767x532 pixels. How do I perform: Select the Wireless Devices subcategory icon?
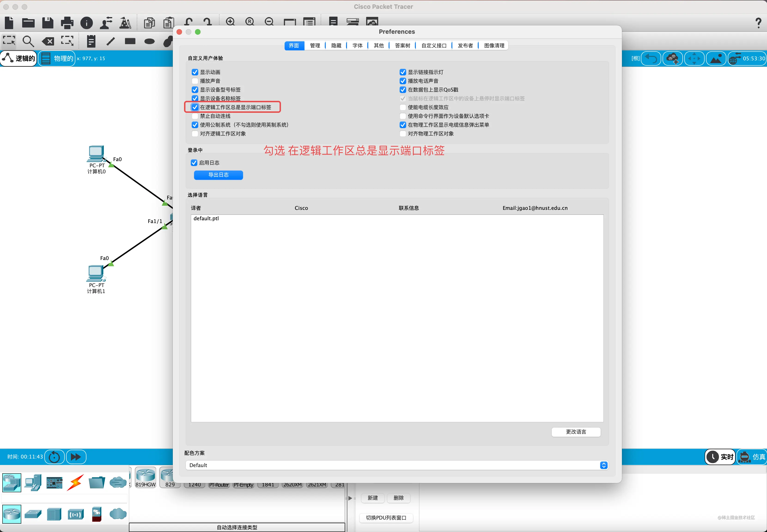click(x=75, y=514)
